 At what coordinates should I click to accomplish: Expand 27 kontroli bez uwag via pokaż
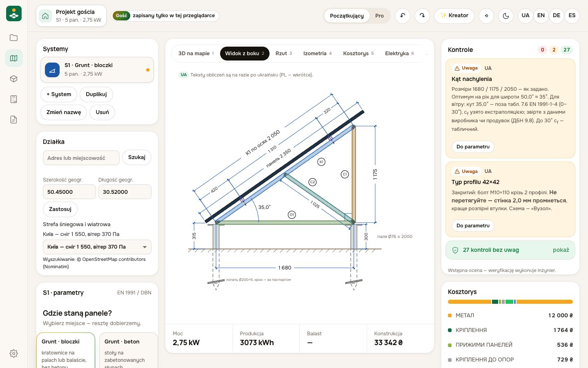[x=561, y=250]
